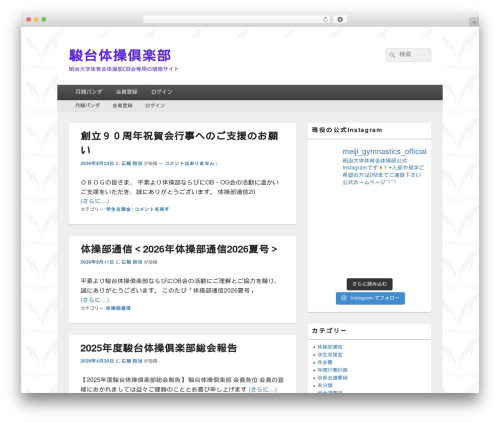
Task: Open 学生支援金 in the カテゴリー list
Action: point(330,355)
